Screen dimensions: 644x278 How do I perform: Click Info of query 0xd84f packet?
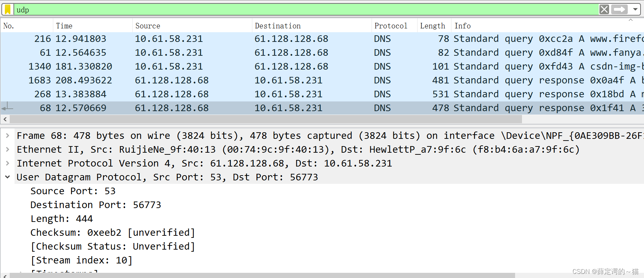548,53
